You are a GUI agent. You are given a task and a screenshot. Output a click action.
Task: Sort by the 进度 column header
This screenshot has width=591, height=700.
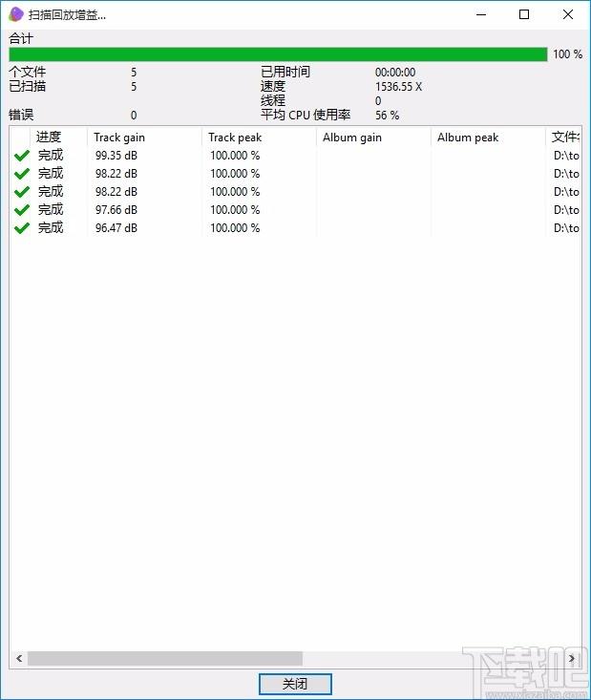tap(58, 138)
